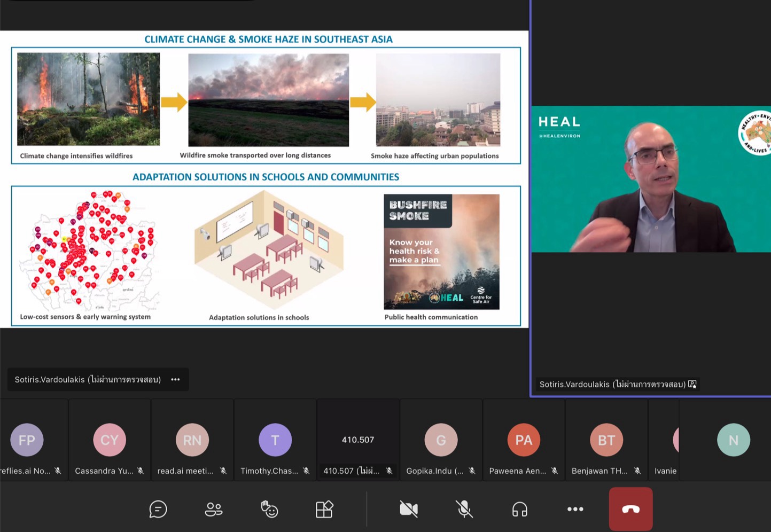This screenshot has width=771, height=532.
Task: Open raise hand and reactions
Action: click(269, 510)
